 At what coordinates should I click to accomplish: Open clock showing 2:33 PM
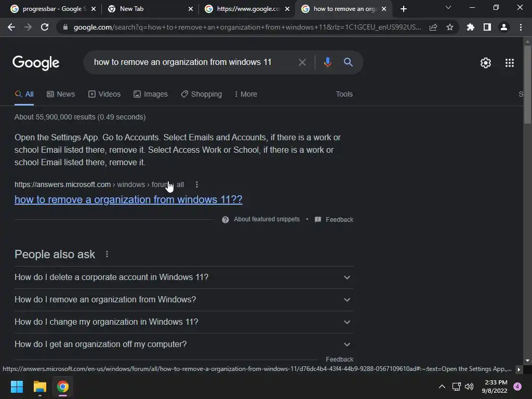pyautogui.click(x=495, y=387)
